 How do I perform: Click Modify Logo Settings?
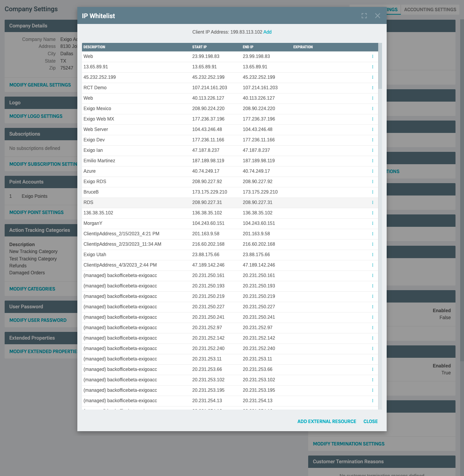36,116
